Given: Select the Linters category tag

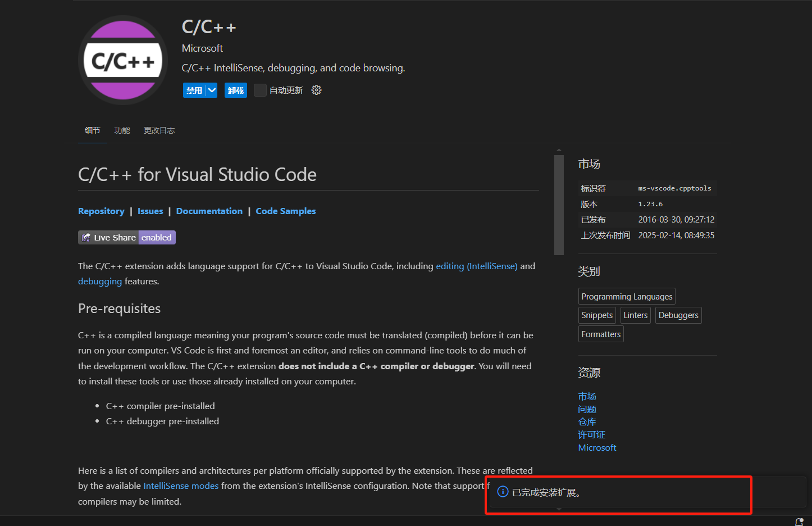Looking at the screenshot, I should [636, 315].
